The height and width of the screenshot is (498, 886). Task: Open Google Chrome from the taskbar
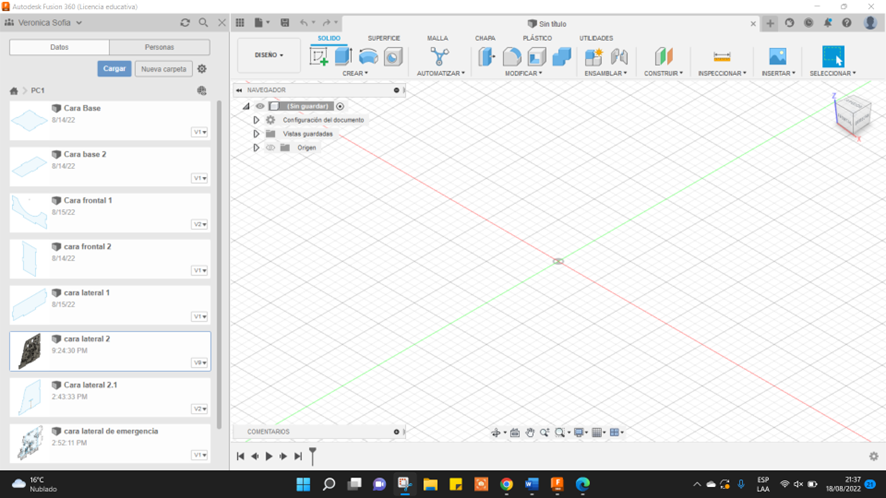(x=506, y=484)
